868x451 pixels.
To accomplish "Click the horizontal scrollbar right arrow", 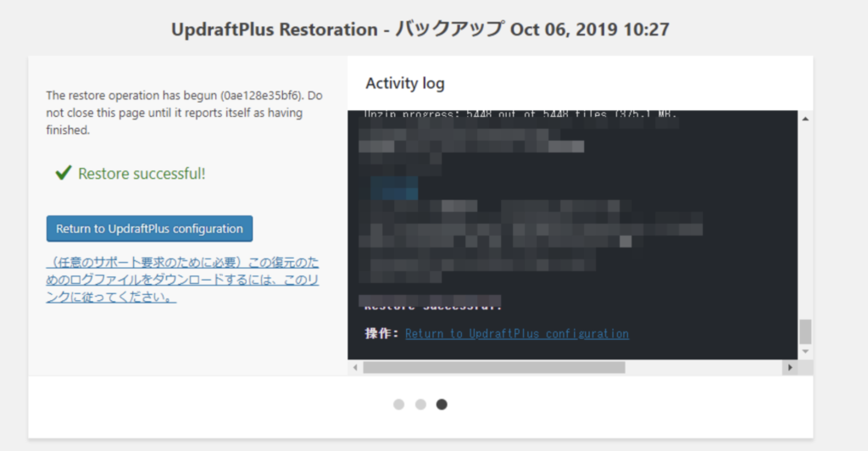I will point(790,367).
